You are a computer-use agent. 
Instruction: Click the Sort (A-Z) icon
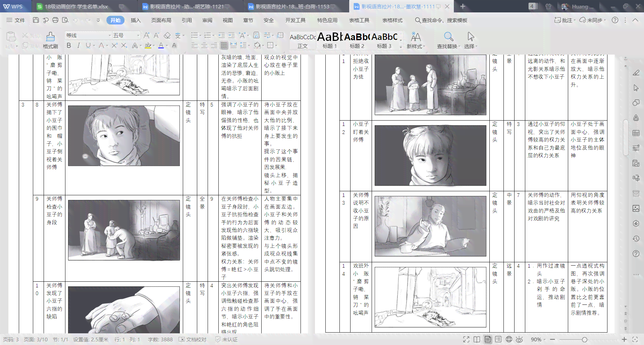point(256,35)
